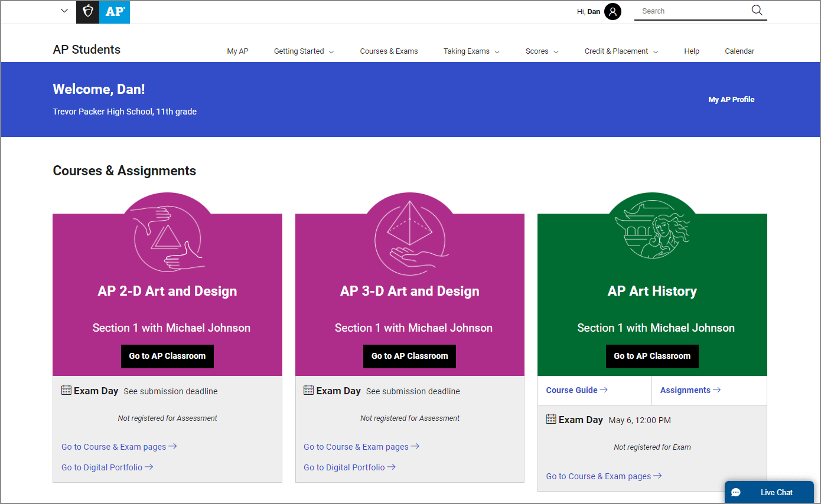This screenshot has width=821, height=504.
Task: Go to Digital Portfolio for AP 2-D
Action: click(x=107, y=467)
